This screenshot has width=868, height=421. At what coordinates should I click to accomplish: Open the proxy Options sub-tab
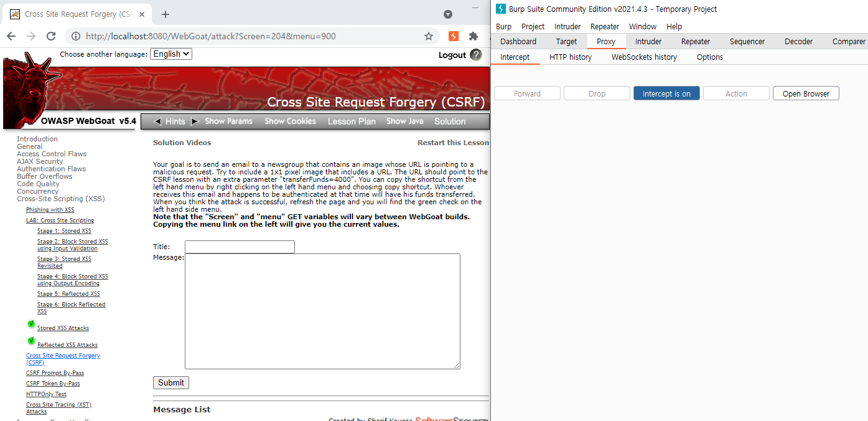[710, 57]
